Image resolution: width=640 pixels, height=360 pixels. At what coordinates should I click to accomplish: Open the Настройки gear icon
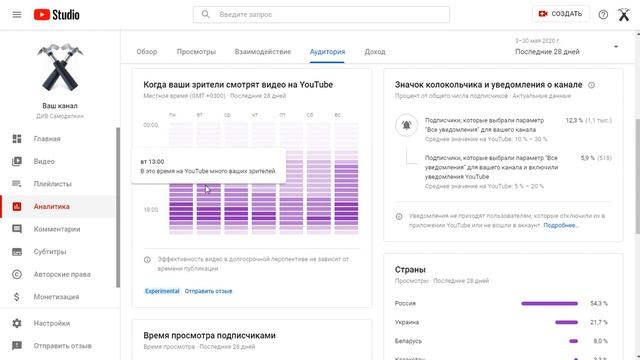pyautogui.click(x=17, y=323)
